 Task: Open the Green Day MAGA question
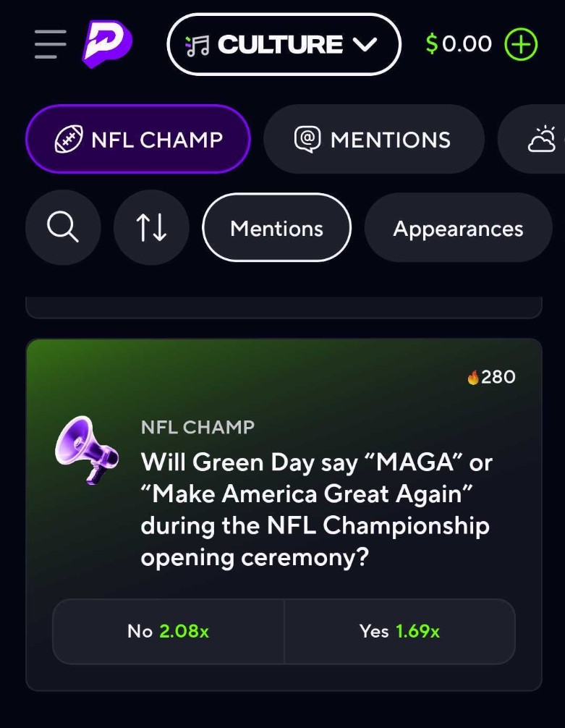[316, 509]
